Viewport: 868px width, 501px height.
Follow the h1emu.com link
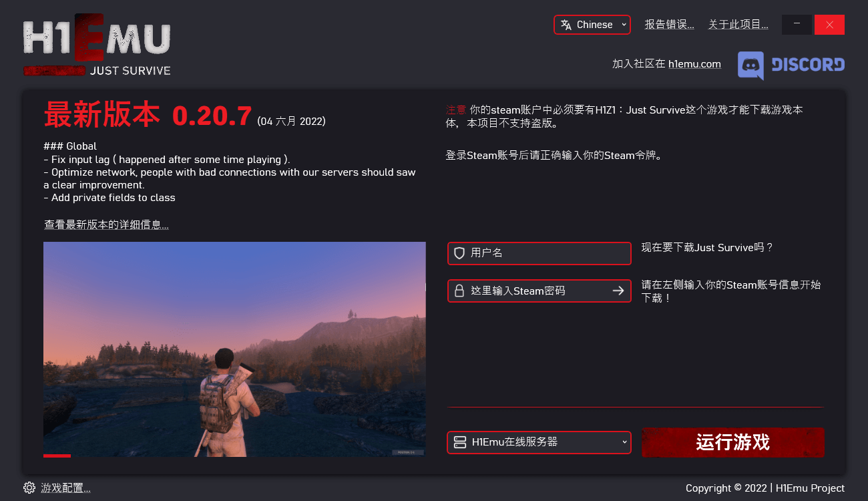[694, 64]
